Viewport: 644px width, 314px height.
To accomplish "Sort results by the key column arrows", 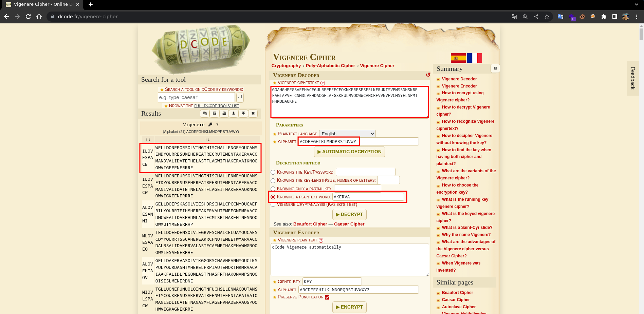I will [x=148, y=140].
